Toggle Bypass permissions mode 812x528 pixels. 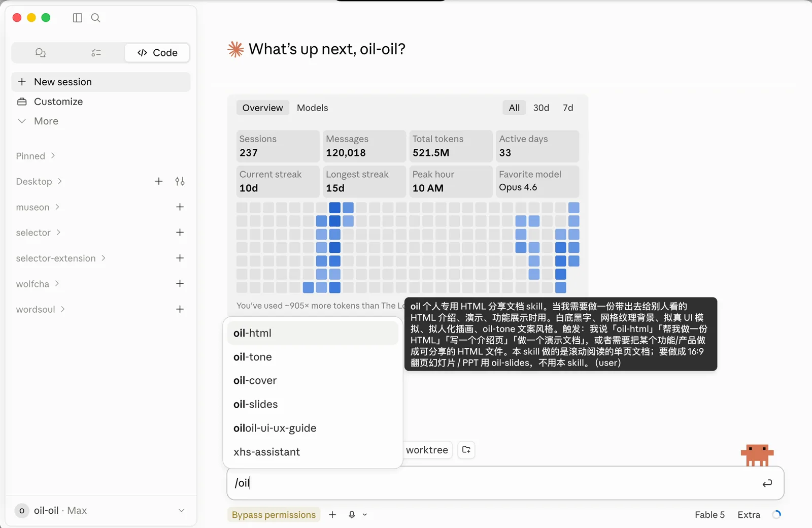click(274, 515)
